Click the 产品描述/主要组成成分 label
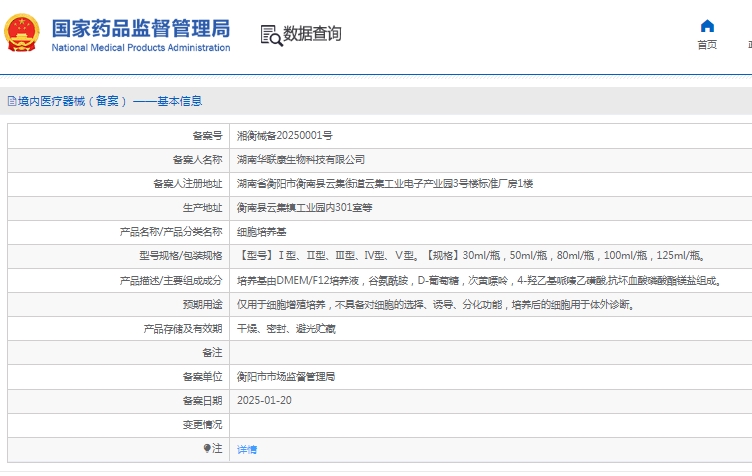Viewport: 752px width, 476px height. [x=171, y=280]
